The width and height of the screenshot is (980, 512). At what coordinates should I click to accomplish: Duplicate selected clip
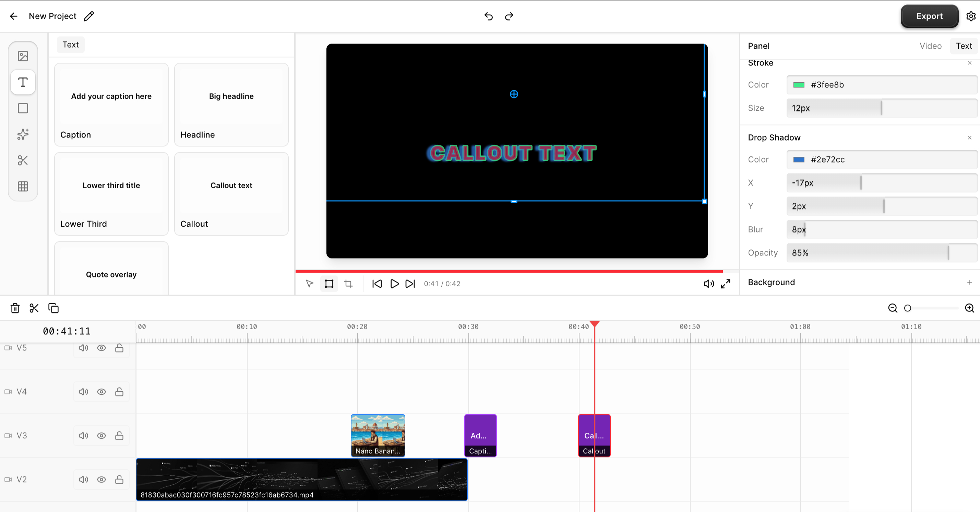pos(53,308)
